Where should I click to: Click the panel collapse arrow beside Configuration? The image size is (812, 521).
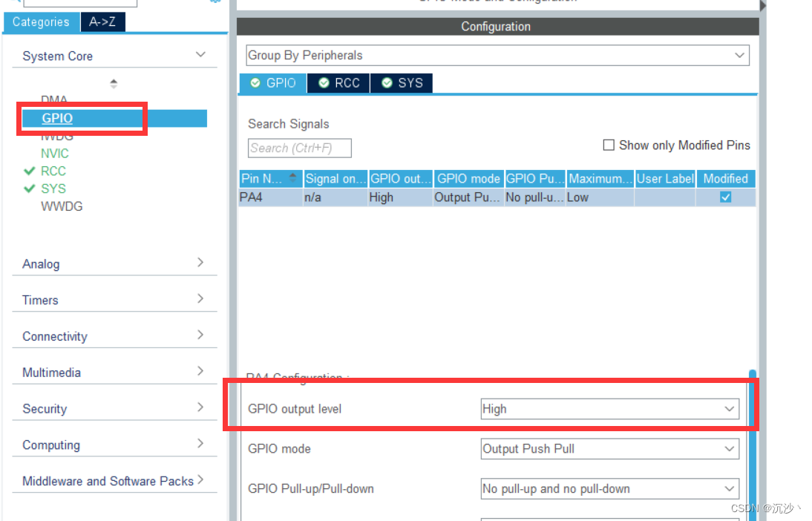coord(763,6)
